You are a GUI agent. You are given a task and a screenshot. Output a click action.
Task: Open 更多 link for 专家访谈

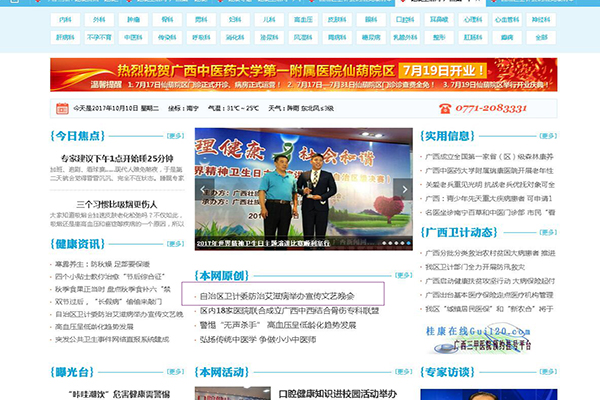pyautogui.click(x=548, y=372)
